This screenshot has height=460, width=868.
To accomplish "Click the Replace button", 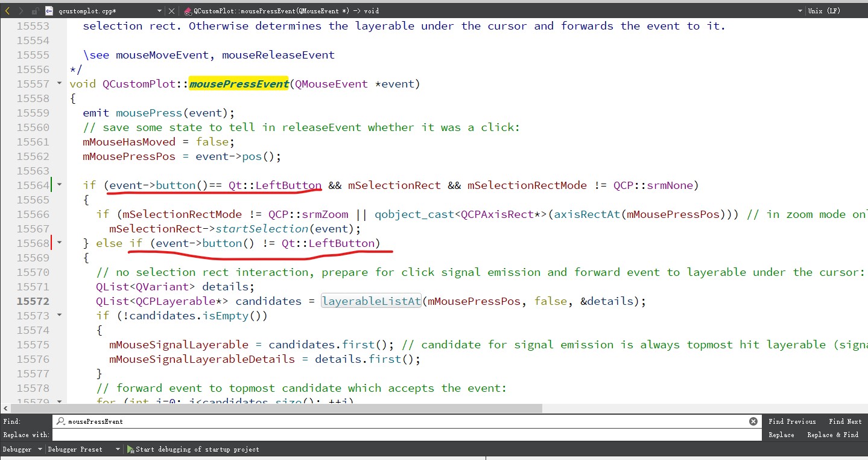I will (x=781, y=435).
